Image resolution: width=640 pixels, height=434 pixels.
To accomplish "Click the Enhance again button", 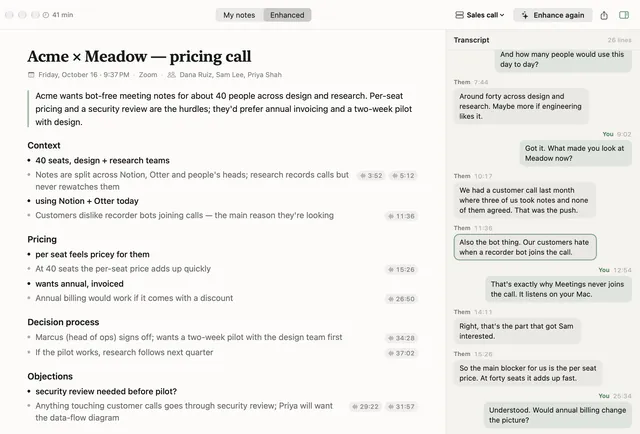I will coord(553,15).
